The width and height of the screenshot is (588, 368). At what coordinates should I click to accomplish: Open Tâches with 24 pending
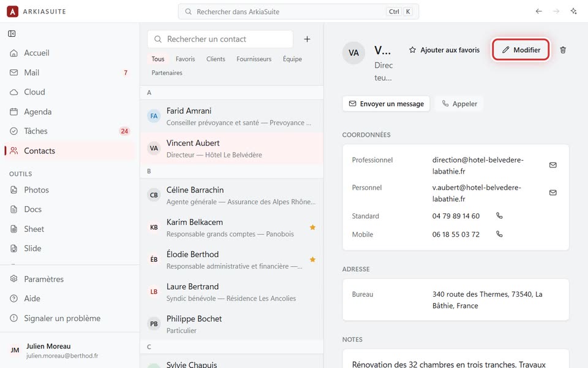click(x=70, y=131)
